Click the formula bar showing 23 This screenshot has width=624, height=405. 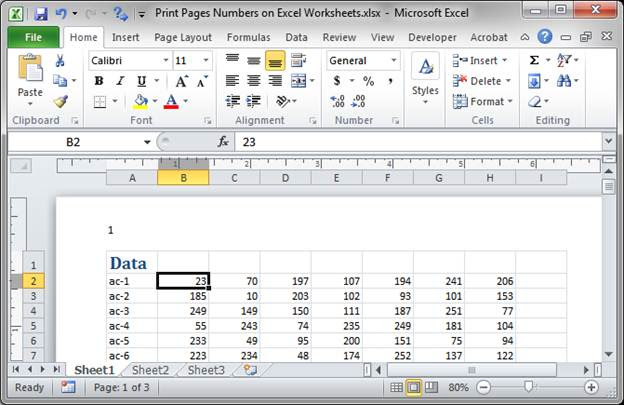point(418,142)
